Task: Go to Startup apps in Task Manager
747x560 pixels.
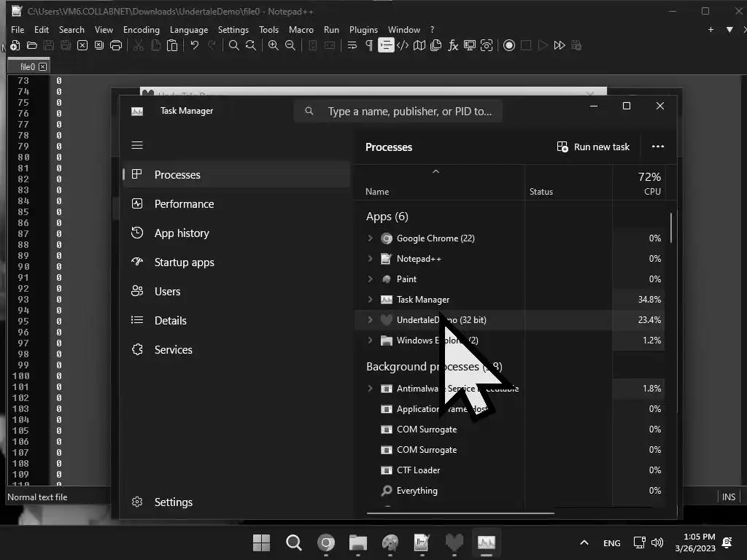Action: coord(237,262)
